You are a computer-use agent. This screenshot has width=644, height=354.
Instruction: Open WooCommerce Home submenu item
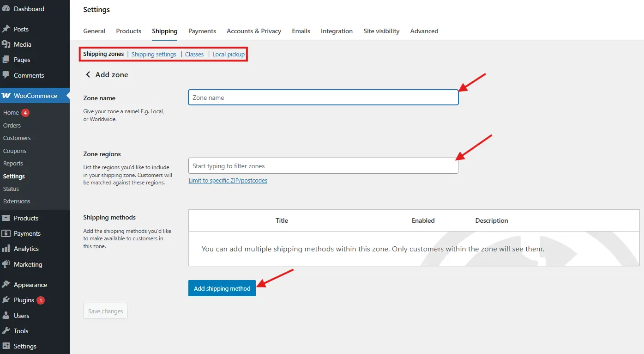[x=11, y=113]
